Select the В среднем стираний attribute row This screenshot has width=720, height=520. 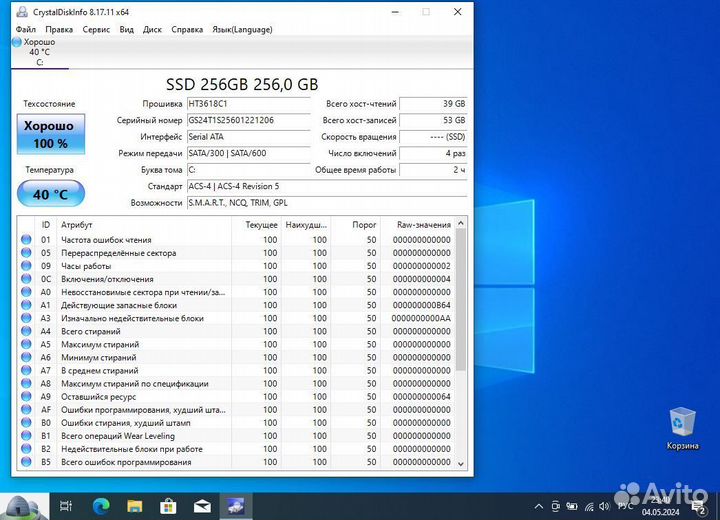coord(236,370)
